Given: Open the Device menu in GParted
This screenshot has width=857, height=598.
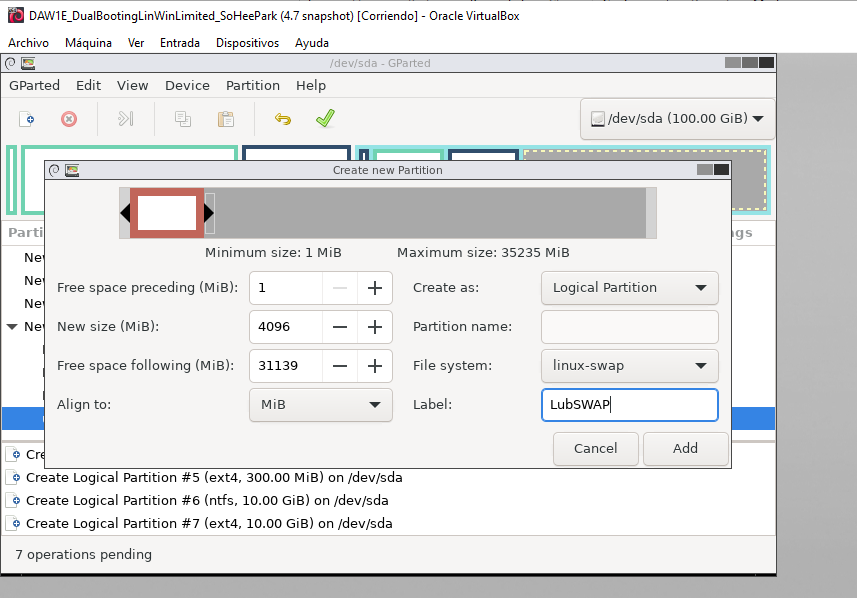Looking at the screenshot, I should pyautogui.click(x=187, y=86).
